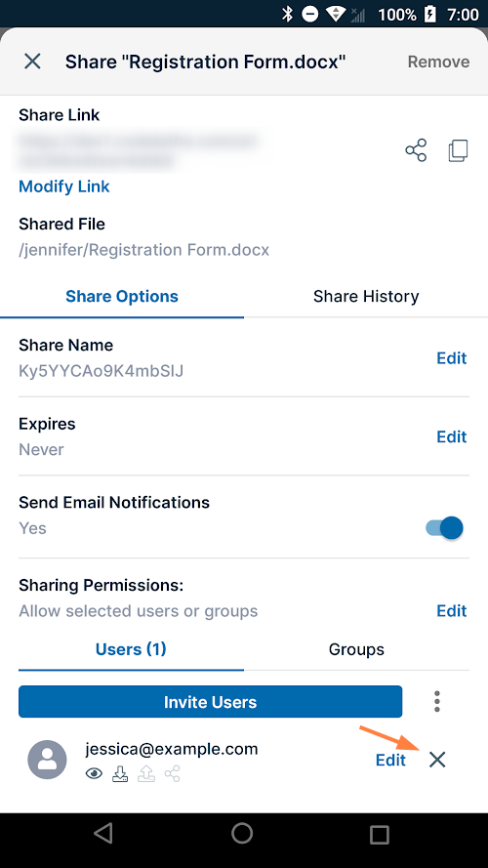Open the three-dot overflow menu beside Invite Users
The height and width of the screenshot is (868, 488).
pyautogui.click(x=437, y=701)
